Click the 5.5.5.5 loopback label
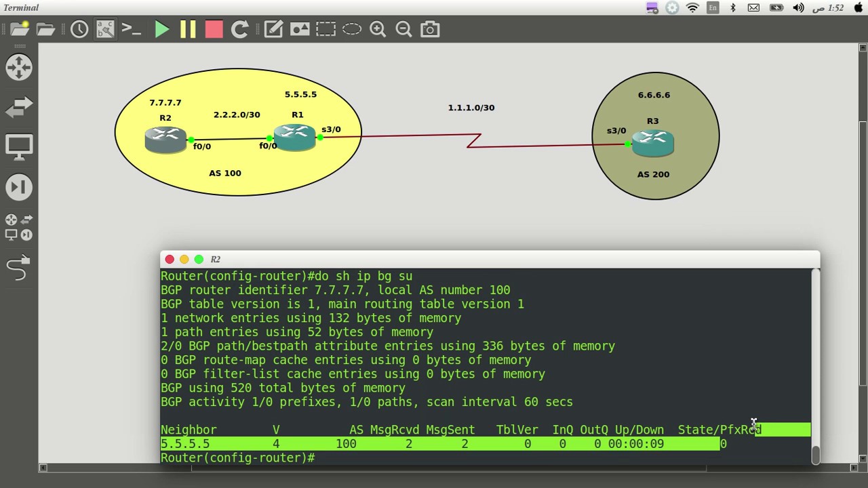The height and width of the screenshot is (488, 868). click(x=300, y=94)
